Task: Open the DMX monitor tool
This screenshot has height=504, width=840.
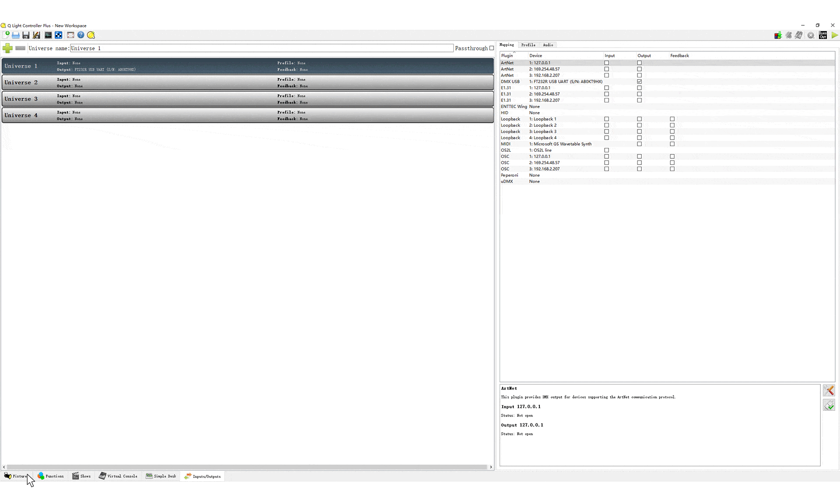Action: [48, 35]
